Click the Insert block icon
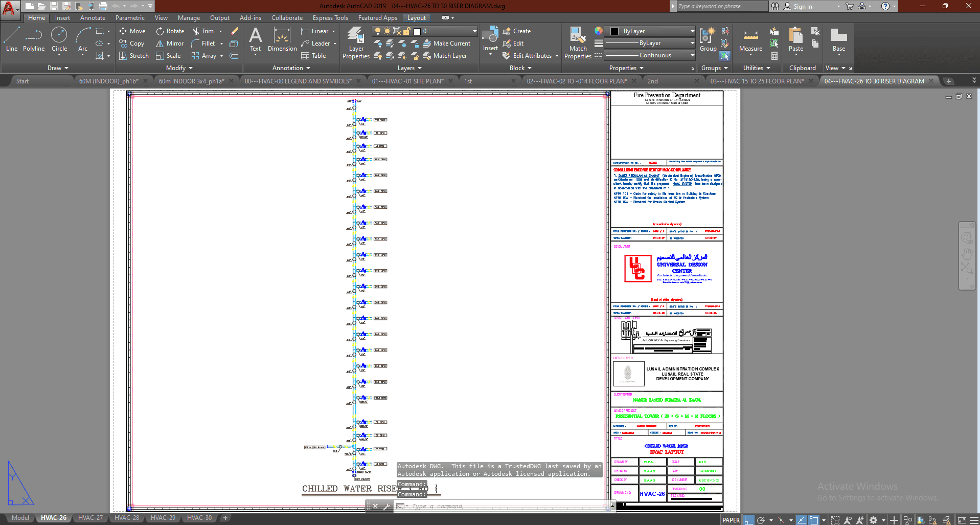Image resolution: width=980 pixels, height=525 pixels. pyautogui.click(x=490, y=39)
